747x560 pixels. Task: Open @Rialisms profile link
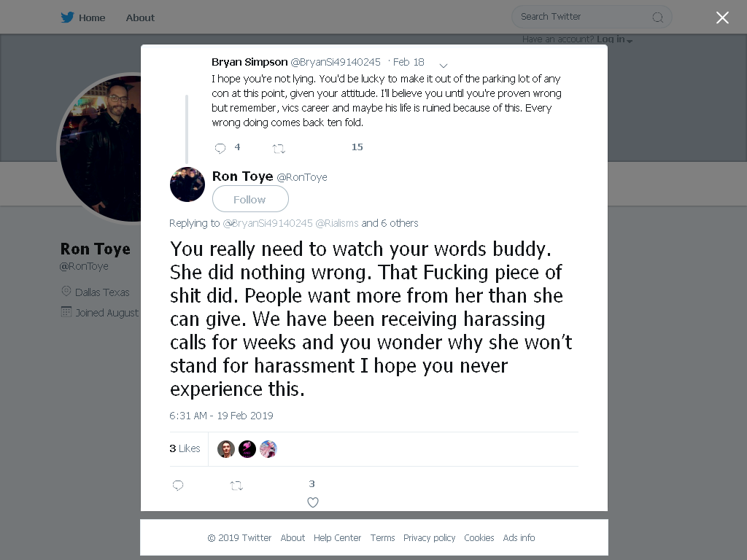point(337,223)
